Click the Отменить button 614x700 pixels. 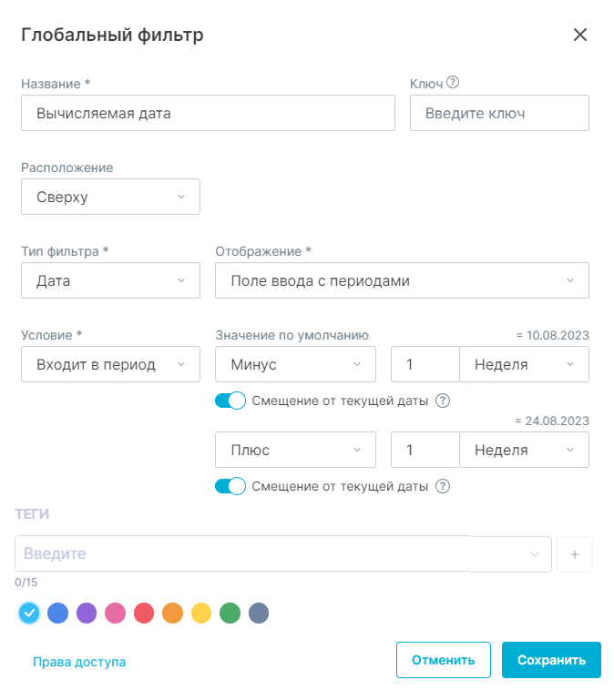tap(444, 661)
